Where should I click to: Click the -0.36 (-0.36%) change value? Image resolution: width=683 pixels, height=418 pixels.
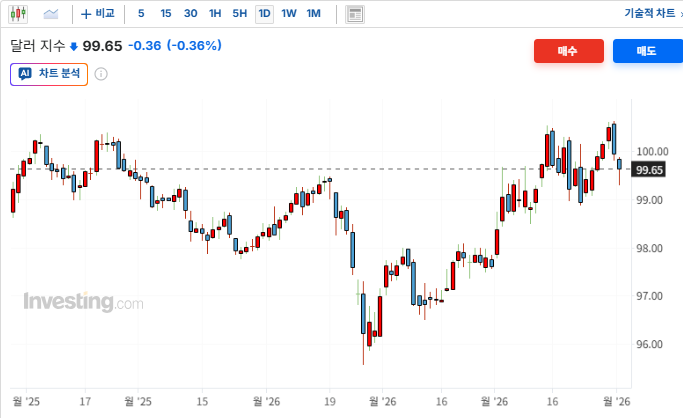175,45
